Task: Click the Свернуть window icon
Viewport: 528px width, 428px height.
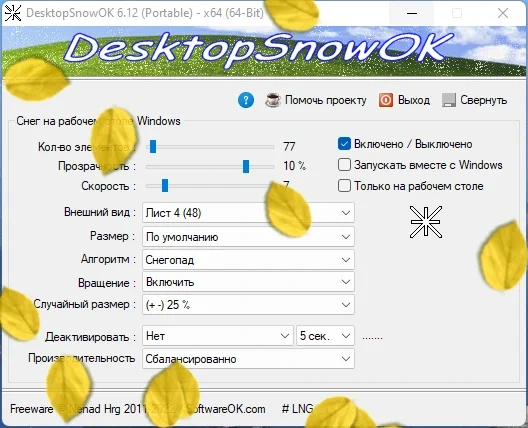Action: (449, 100)
